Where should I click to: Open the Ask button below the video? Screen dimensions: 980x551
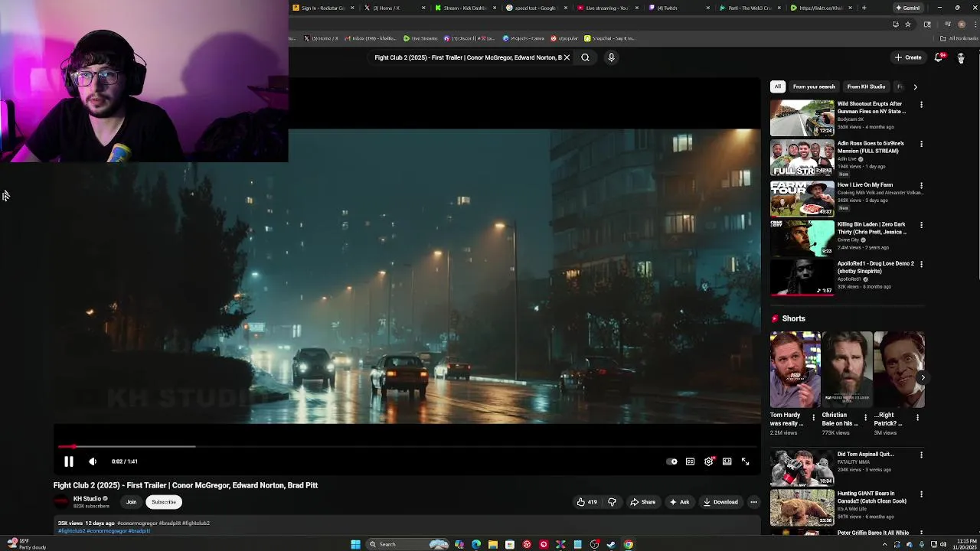tap(679, 502)
